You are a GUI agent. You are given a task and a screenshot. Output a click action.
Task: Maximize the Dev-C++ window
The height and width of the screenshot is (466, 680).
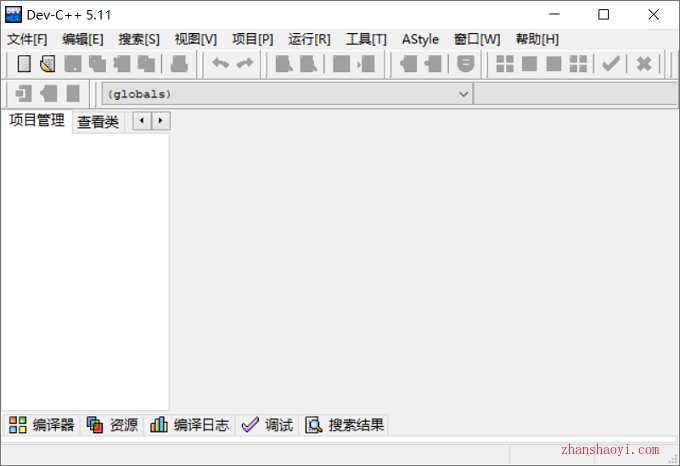tap(603, 15)
